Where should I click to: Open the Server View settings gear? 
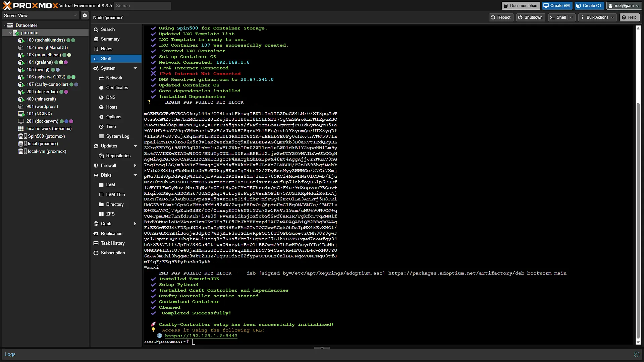click(85, 15)
